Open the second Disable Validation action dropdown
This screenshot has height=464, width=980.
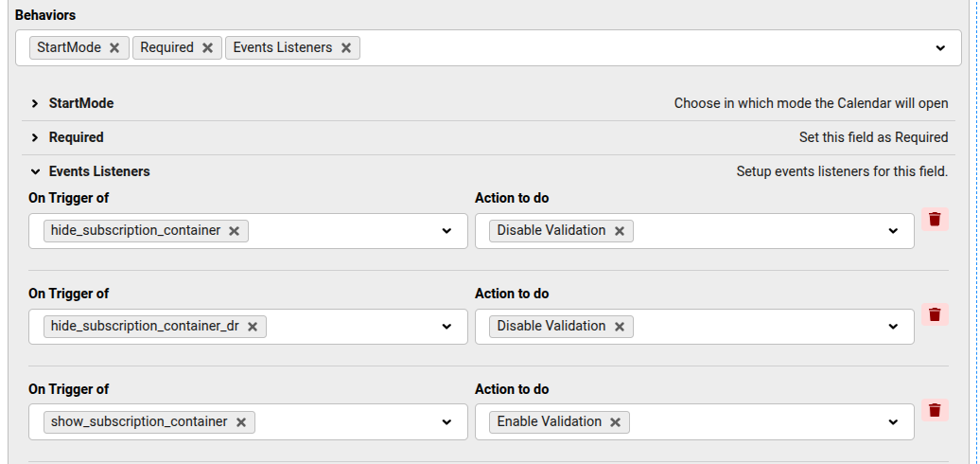893,327
